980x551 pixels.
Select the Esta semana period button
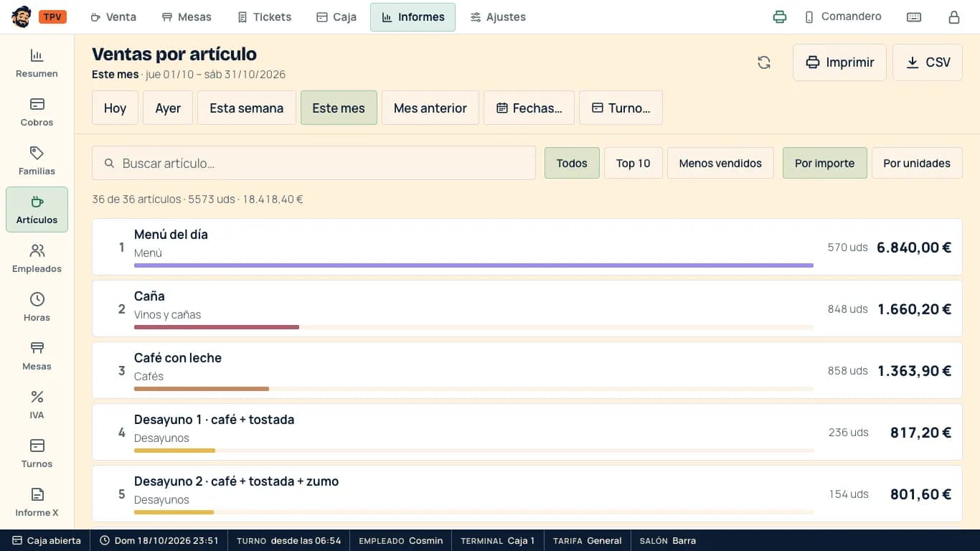tap(247, 108)
